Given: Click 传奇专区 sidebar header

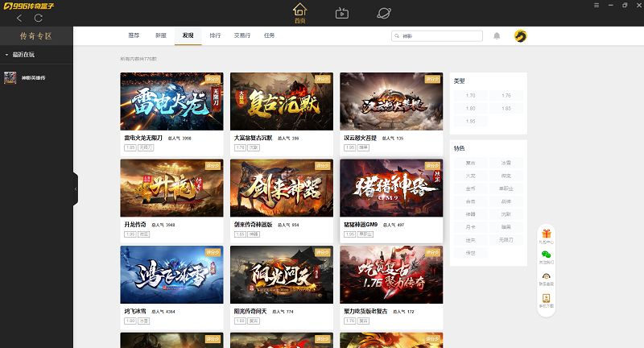Looking at the screenshot, I should click(36, 36).
